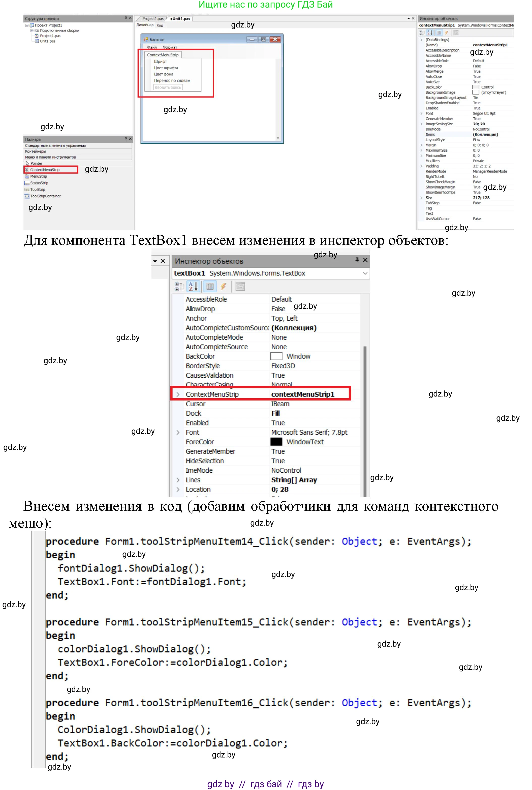Open the textBox1 component selector dropdown
The width and height of the screenshot is (532, 790).
click(x=365, y=273)
